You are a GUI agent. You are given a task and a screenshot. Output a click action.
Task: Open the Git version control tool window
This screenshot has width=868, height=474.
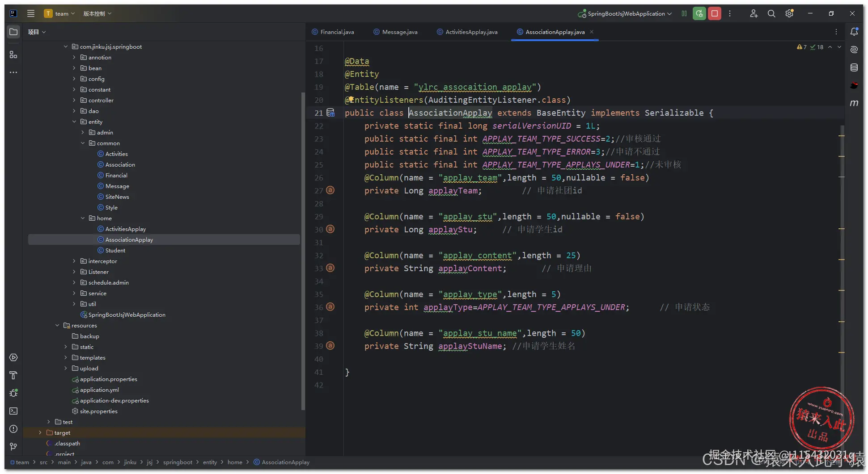pos(13,447)
